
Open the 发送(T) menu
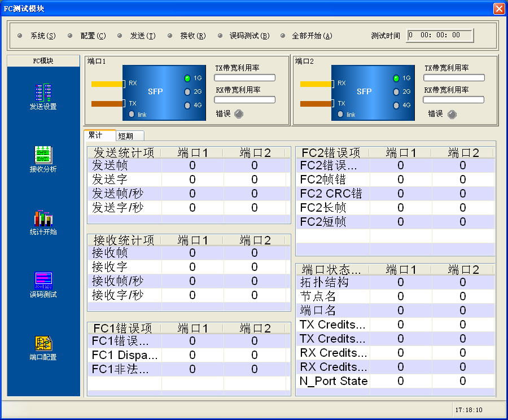tap(143, 36)
